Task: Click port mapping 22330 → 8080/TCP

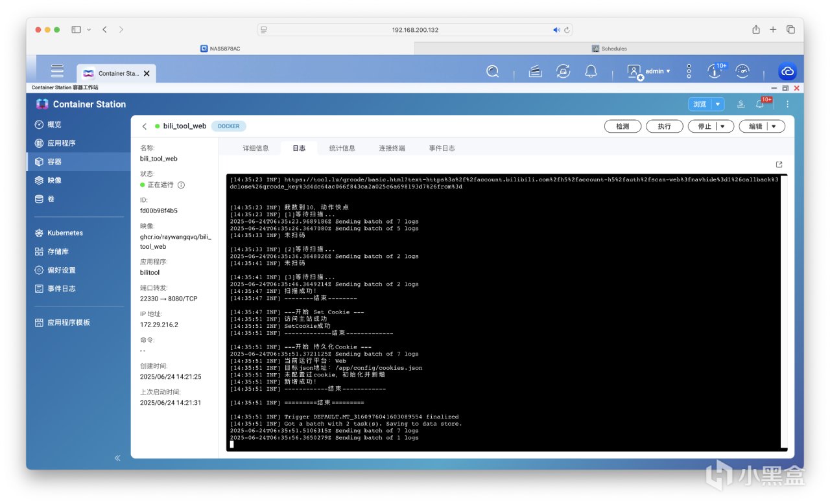Action: point(169,299)
